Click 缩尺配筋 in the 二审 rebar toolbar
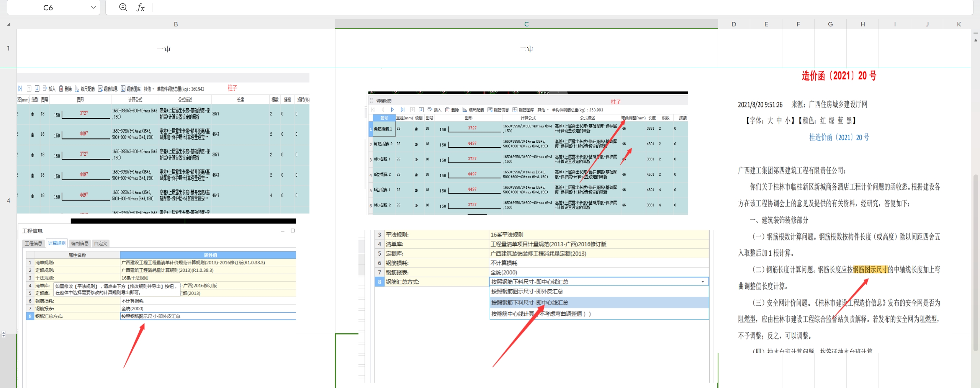 coord(473,109)
